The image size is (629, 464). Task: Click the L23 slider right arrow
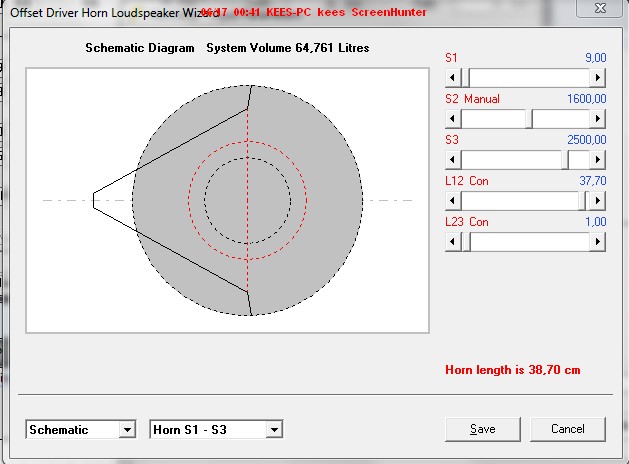(x=597, y=242)
